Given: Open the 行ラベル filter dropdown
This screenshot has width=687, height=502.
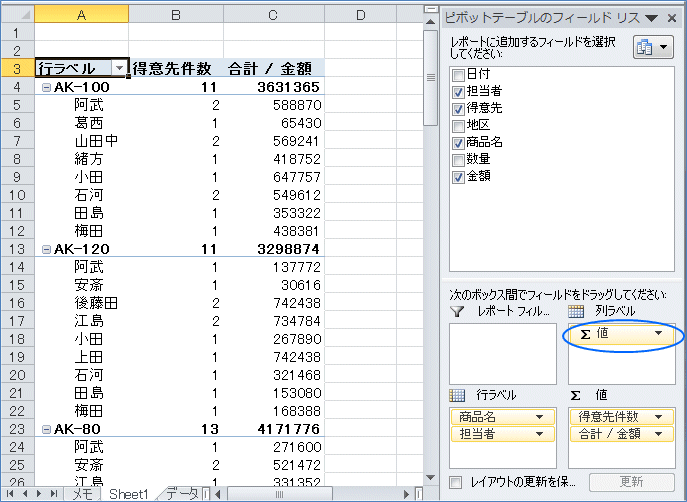Looking at the screenshot, I should (119, 68).
